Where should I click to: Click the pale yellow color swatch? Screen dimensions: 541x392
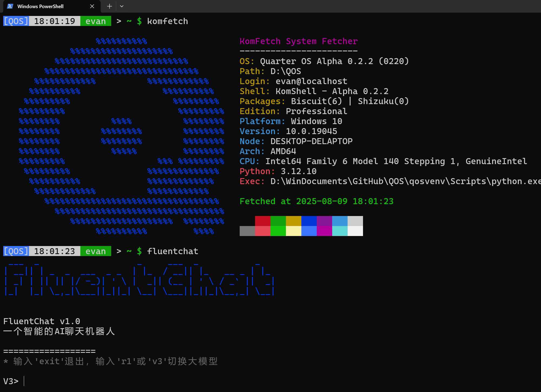tap(293, 231)
